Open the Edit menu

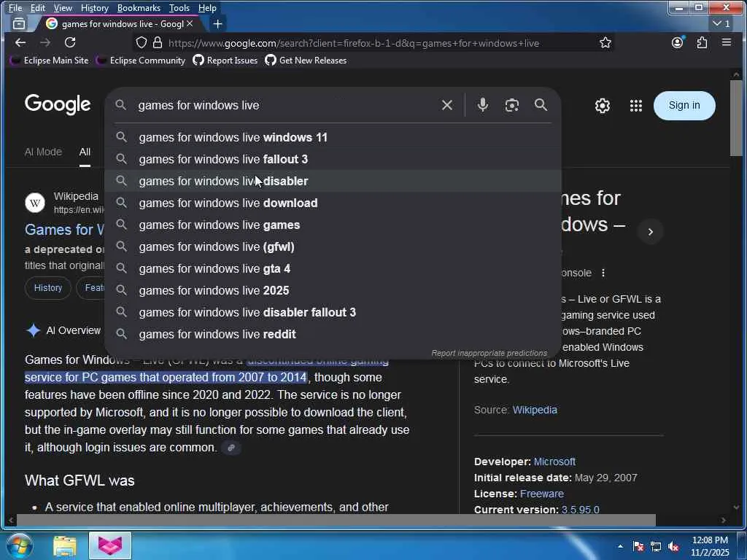pyautogui.click(x=38, y=7)
